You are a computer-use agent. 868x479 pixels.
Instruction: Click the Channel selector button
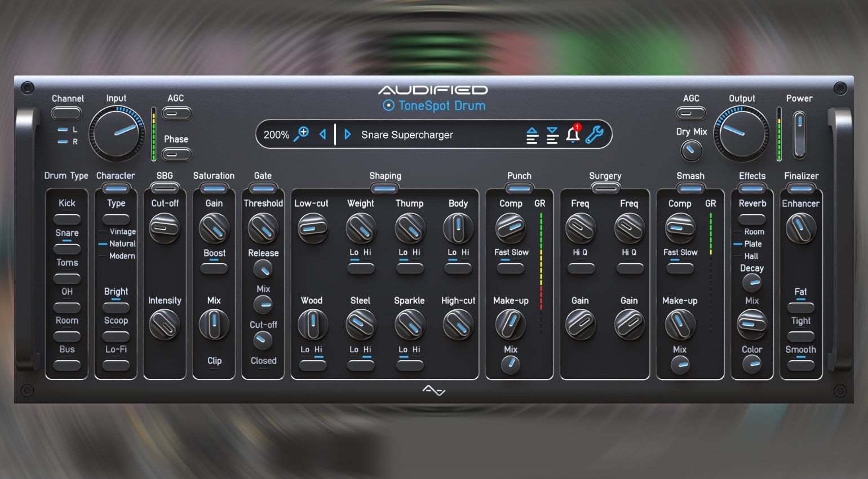click(67, 113)
